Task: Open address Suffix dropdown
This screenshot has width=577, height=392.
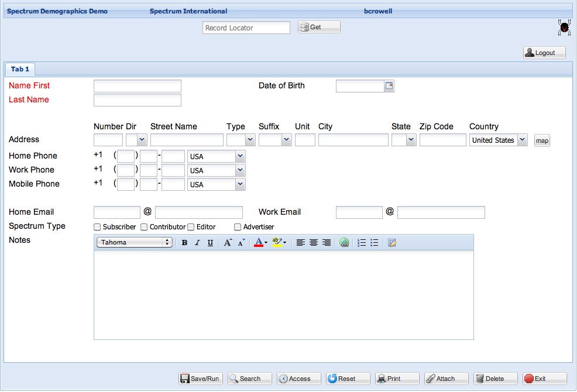Action: click(x=286, y=140)
